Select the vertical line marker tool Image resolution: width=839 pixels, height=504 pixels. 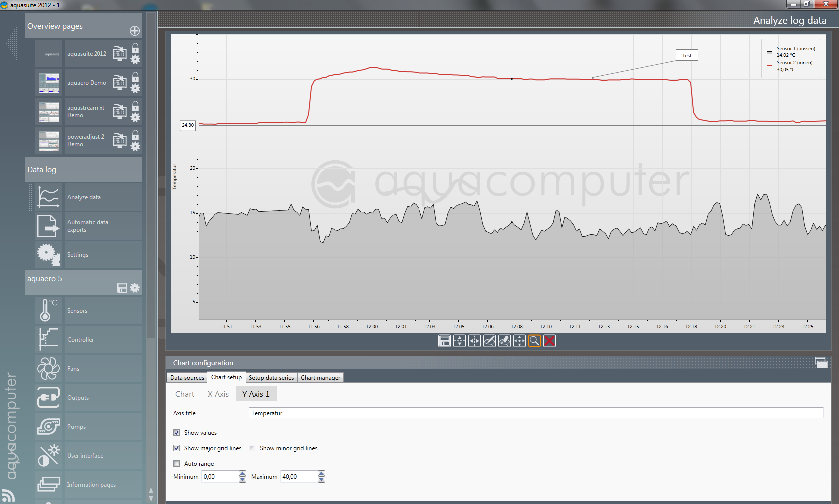474,341
